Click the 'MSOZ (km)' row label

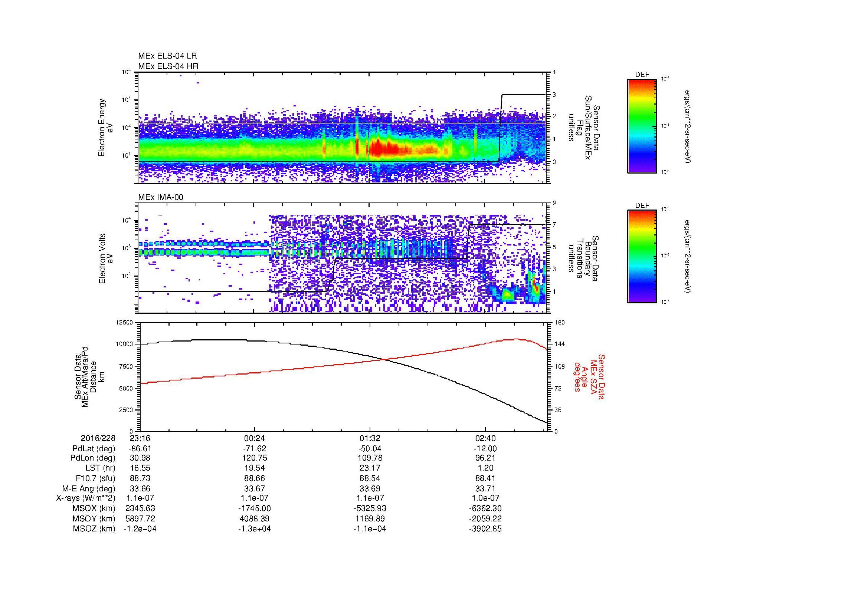point(94,529)
